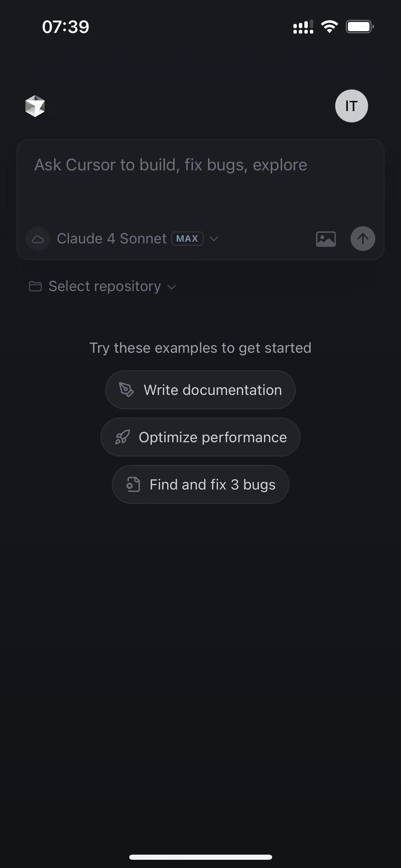Click the pen icon on Write documentation
Viewport: 401px width, 868px height.
click(x=126, y=390)
